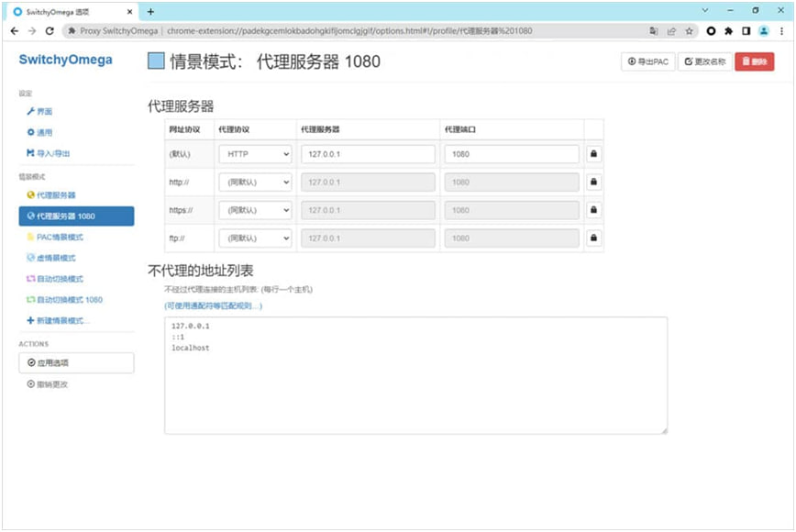The image size is (796, 532).
Task: Click the lock icon in the ftp:// row
Action: click(x=593, y=238)
